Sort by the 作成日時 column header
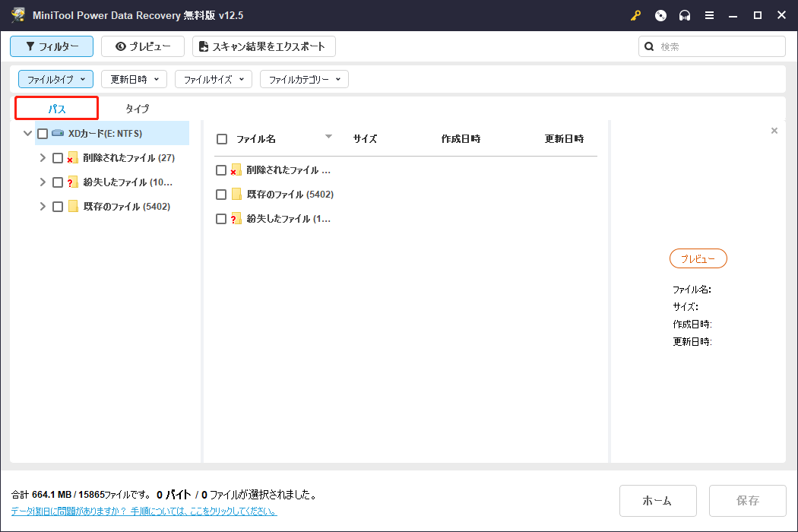The width and height of the screenshot is (798, 532). [461, 139]
